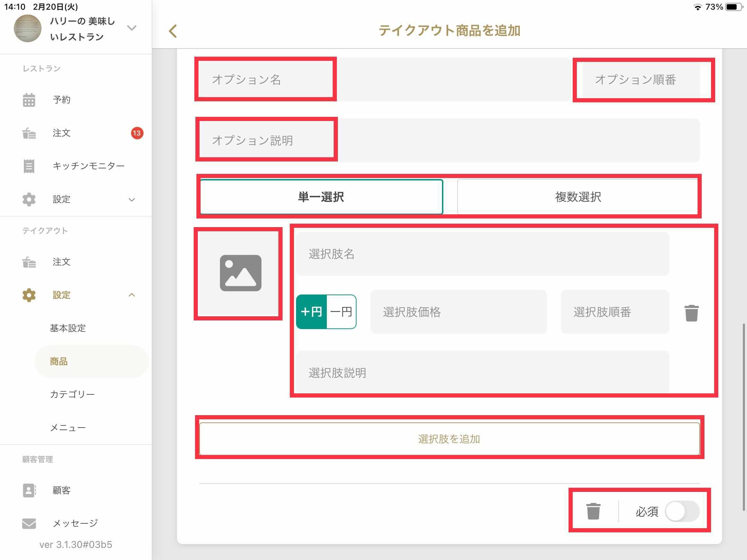Image resolution: width=747 pixels, height=560 pixels.
Task: Open 顧客 contact card icon
Action: (x=29, y=490)
